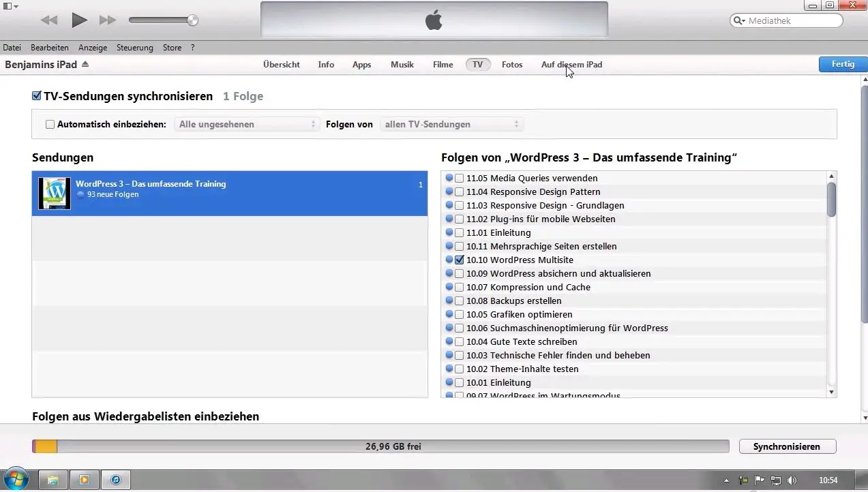Check episode 10.05 Grafiken optimieren
The height and width of the screenshot is (492, 868).
coord(459,315)
